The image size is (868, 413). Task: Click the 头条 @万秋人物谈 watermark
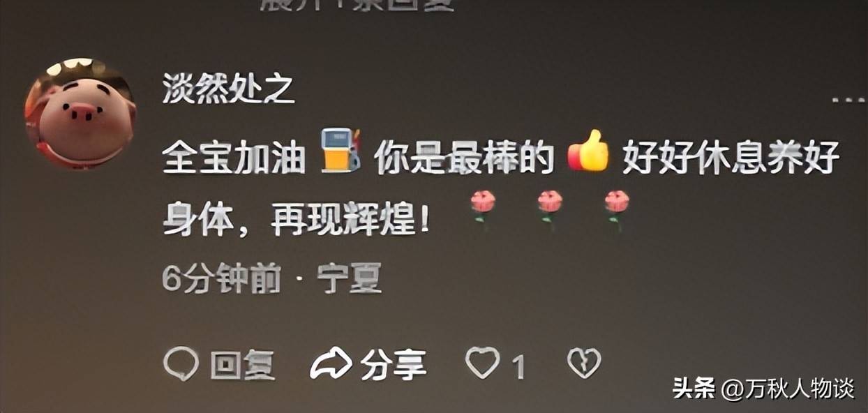(x=763, y=389)
